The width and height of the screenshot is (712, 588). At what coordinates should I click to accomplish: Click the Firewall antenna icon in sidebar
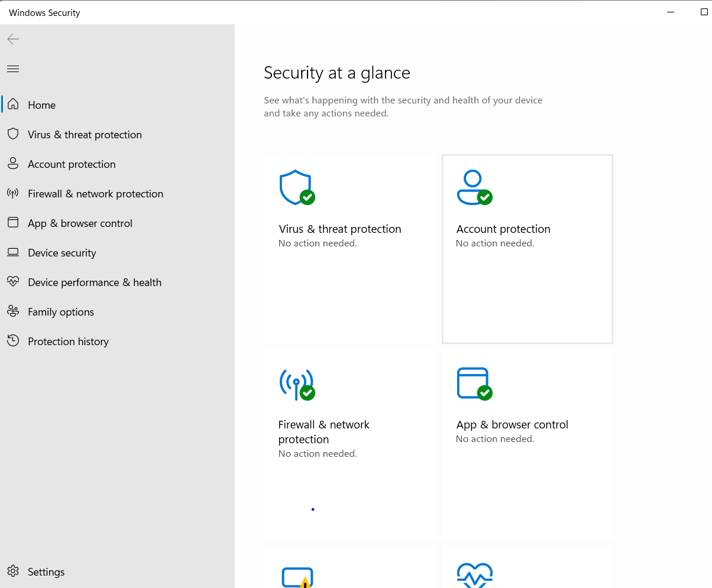tap(13, 193)
